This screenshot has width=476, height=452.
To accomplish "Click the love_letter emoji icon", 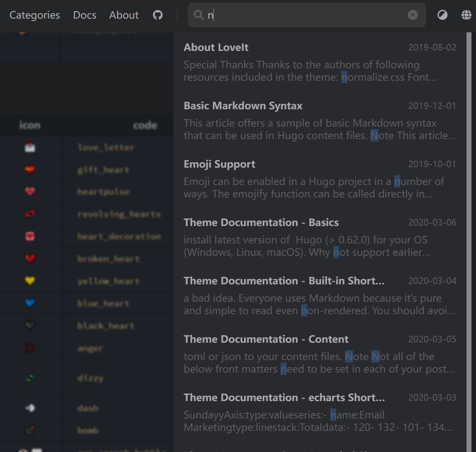I will click(30, 147).
